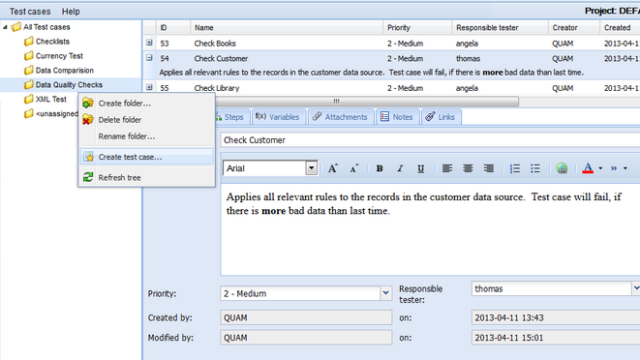This screenshot has height=360, width=640.
Task: Click tester angela in row 53
Action: (467, 43)
